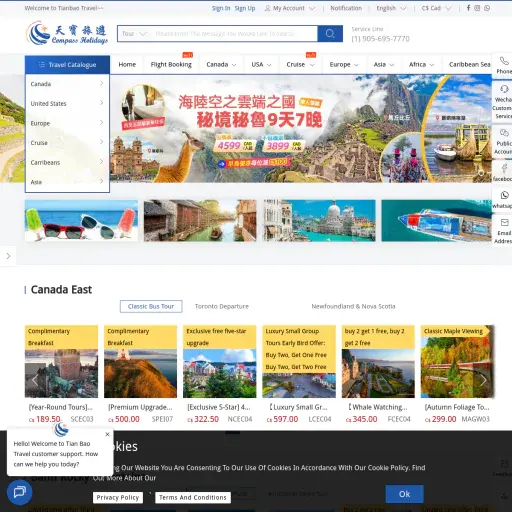Go to Home in navigation bar
This screenshot has height=512, width=512.
[x=127, y=65]
